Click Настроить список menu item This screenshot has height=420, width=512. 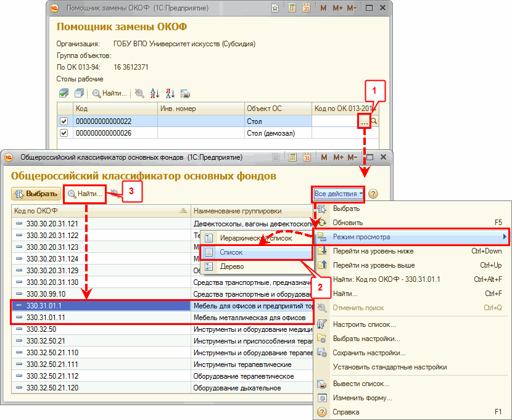click(364, 324)
